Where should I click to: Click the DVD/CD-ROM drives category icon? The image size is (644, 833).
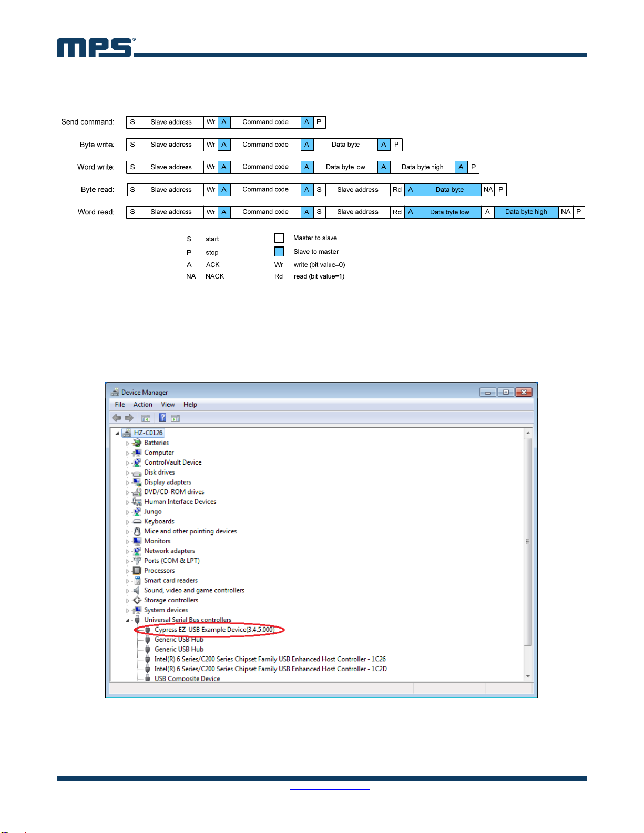137,492
